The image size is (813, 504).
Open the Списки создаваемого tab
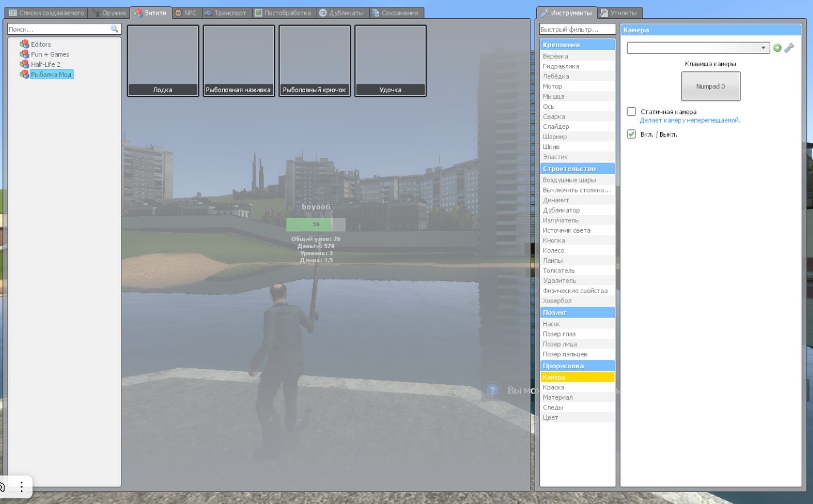[x=46, y=13]
